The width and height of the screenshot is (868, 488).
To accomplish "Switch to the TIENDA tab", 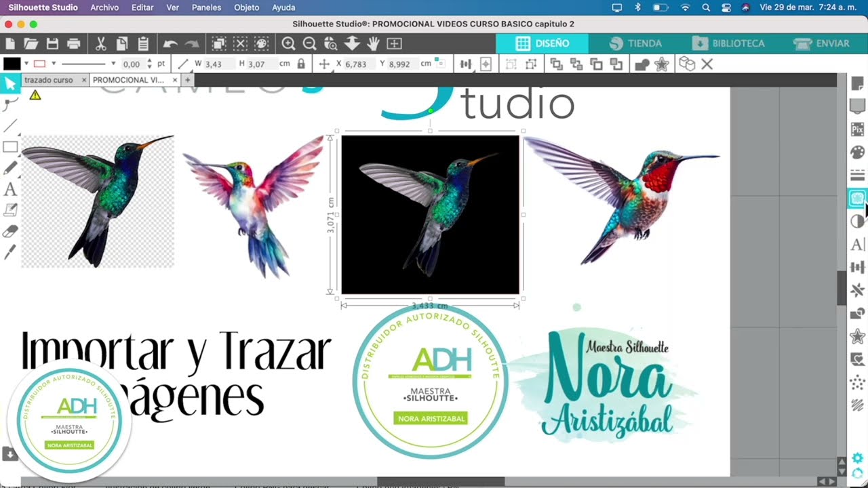I will (635, 43).
